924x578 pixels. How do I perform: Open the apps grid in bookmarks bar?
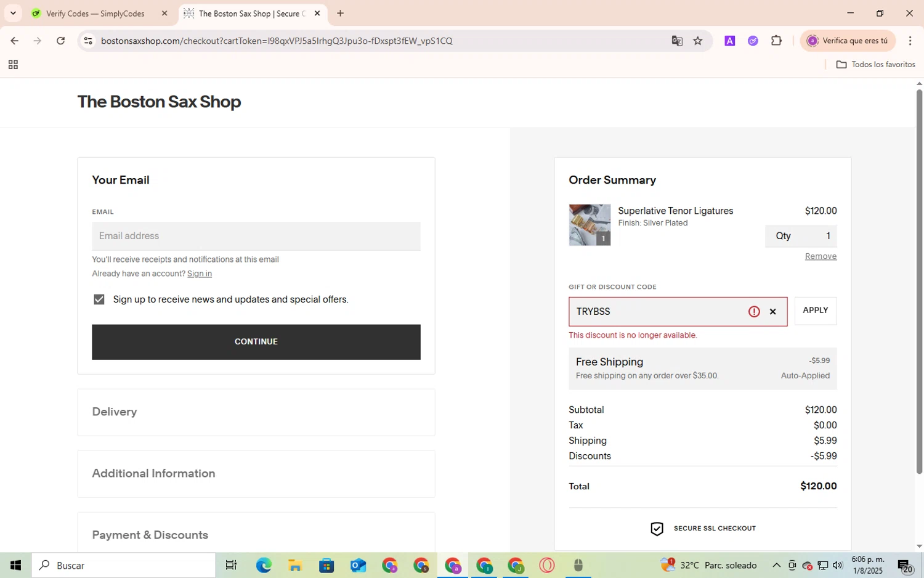pyautogui.click(x=13, y=65)
